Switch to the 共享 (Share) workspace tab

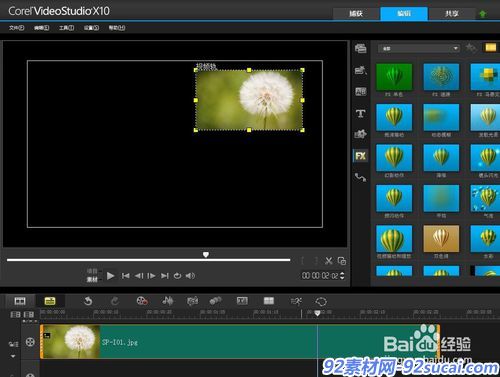coord(452,14)
